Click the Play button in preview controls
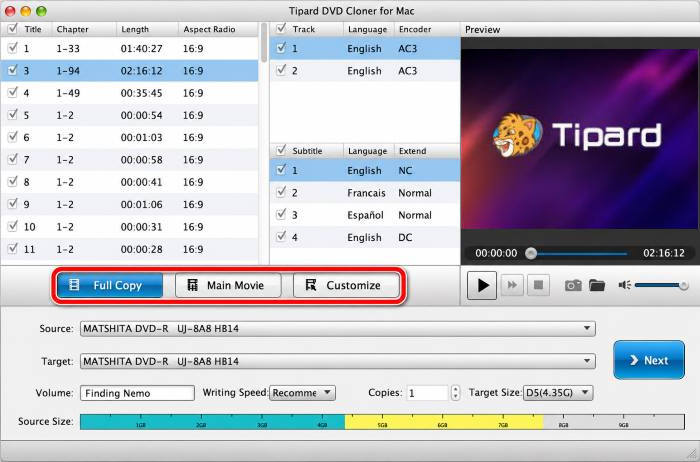The image size is (700, 462). (x=482, y=285)
